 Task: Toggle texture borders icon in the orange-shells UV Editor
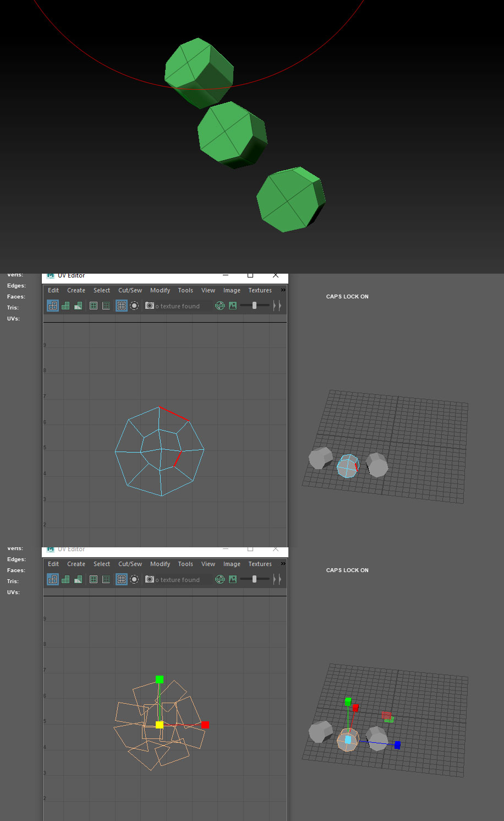(94, 579)
